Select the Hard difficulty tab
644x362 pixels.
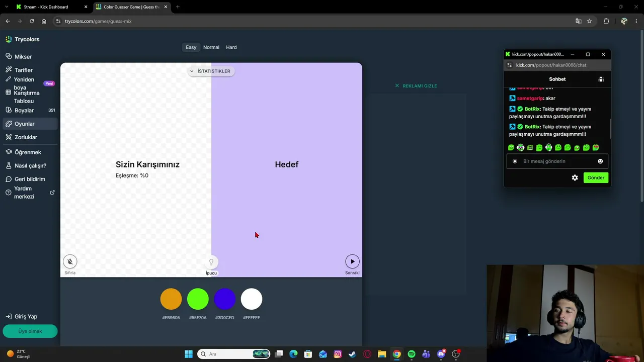pyautogui.click(x=231, y=47)
